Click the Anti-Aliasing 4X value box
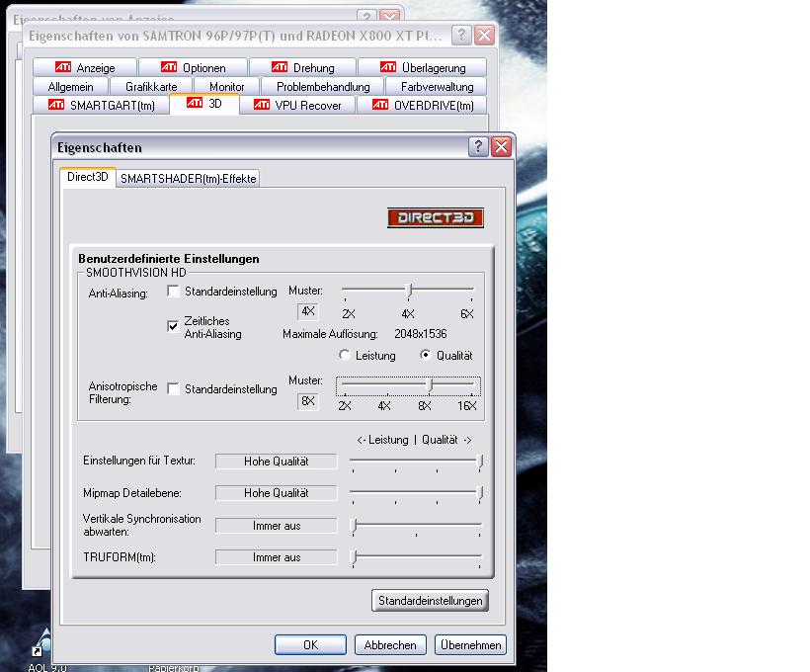Screen dimensions: 810x672 coord(308,311)
